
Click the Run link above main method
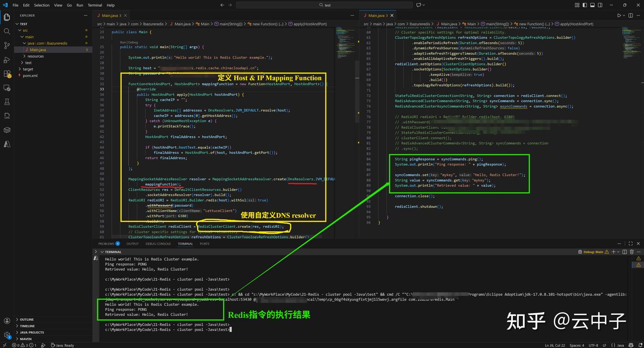(123, 42)
